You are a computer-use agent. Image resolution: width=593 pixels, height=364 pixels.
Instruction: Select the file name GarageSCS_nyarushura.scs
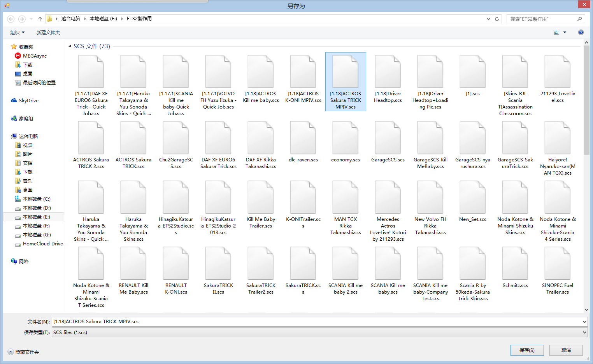point(473,163)
